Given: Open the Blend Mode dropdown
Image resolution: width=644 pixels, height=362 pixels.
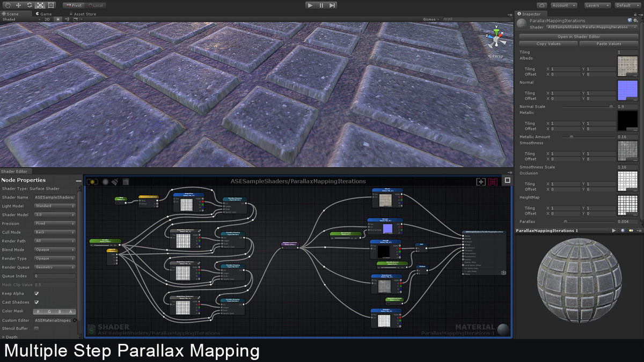Looking at the screenshot, I should [x=55, y=250].
